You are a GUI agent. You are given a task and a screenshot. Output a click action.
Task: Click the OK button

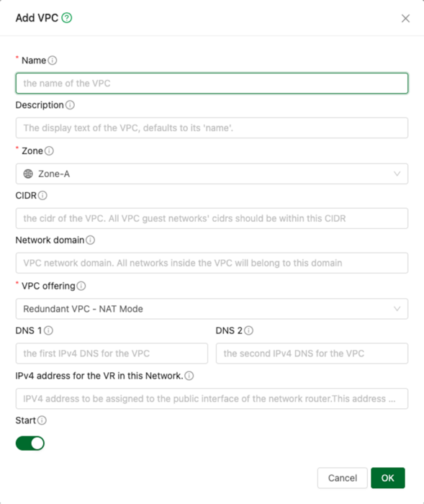388,478
